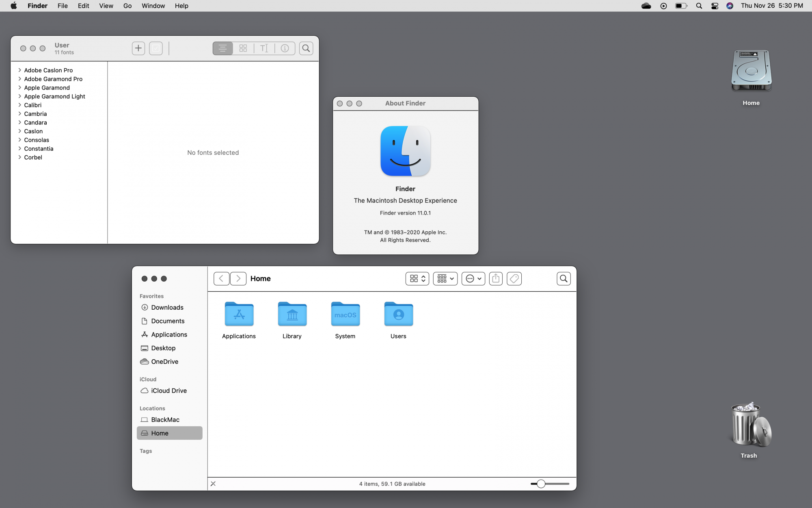
Task: Select the Users folder icon
Action: coord(399,314)
